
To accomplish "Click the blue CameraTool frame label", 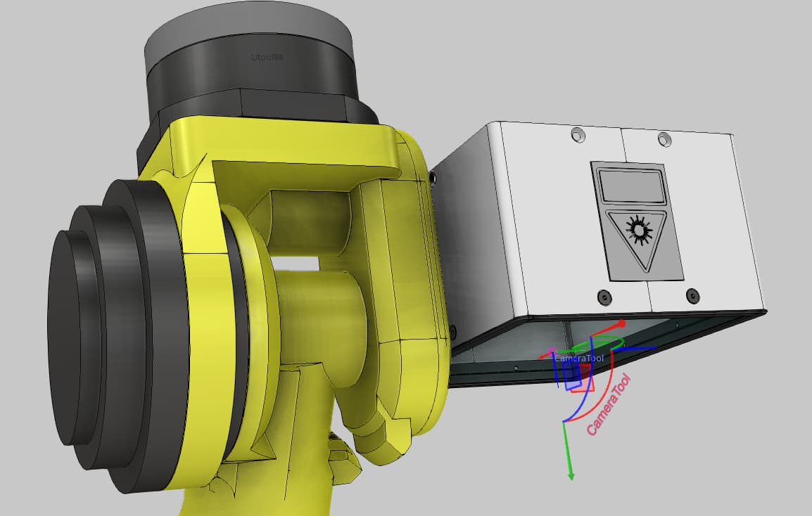I will pos(579,358).
